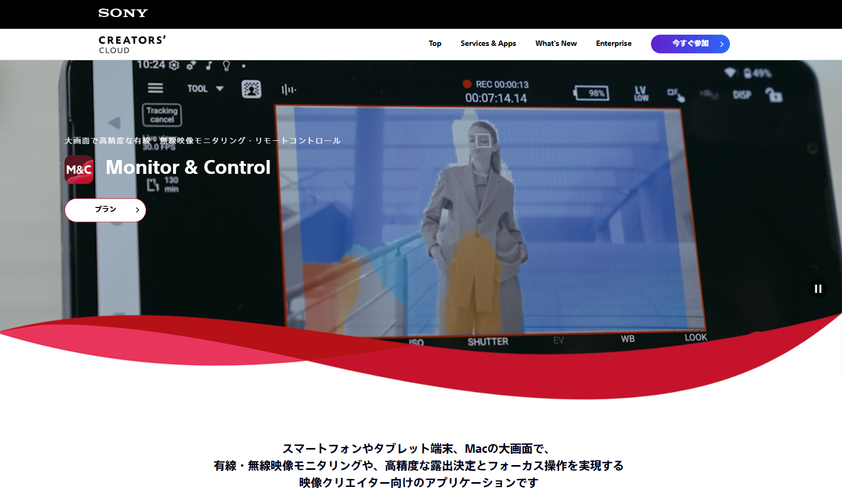
Task: Pause the hero video
Action: coord(818,289)
